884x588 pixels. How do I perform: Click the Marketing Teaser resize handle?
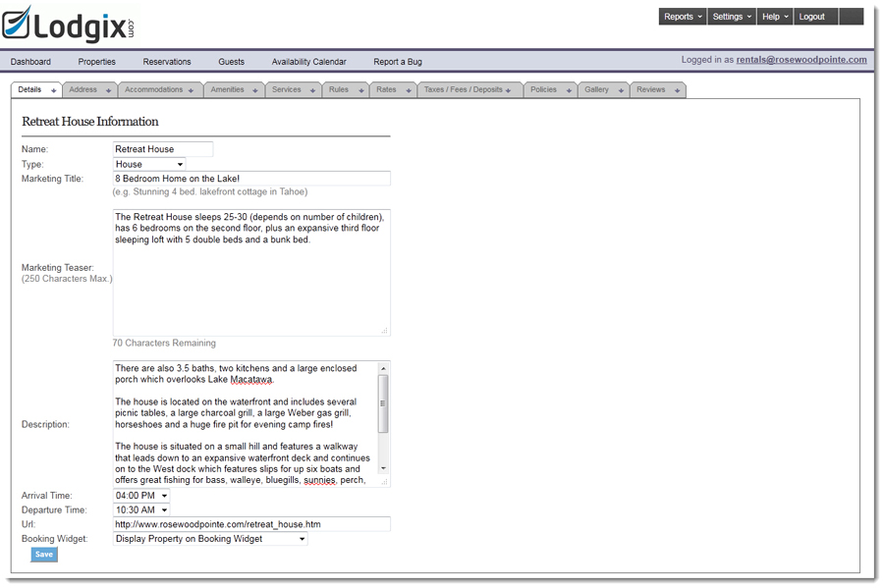click(x=384, y=331)
